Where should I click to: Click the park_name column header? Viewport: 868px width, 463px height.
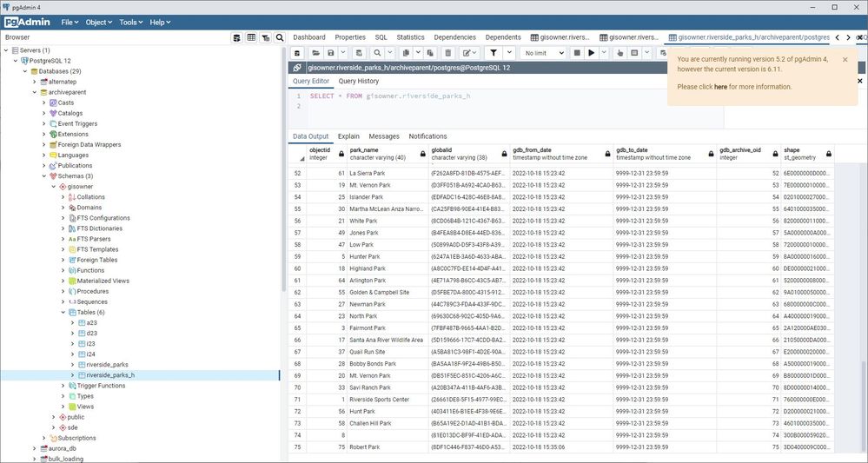pos(388,154)
